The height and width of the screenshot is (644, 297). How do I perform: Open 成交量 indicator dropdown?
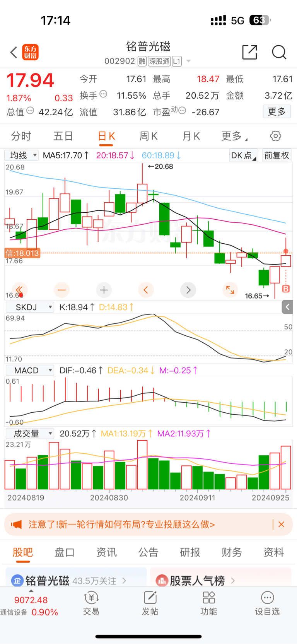click(30, 434)
